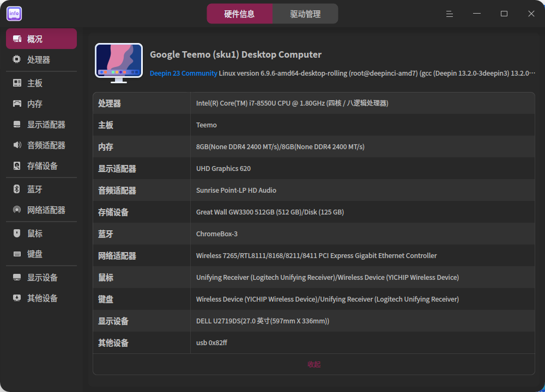
Task: Click the 处理器 table row label
Action: pyautogui.click(x=110, y=103)
